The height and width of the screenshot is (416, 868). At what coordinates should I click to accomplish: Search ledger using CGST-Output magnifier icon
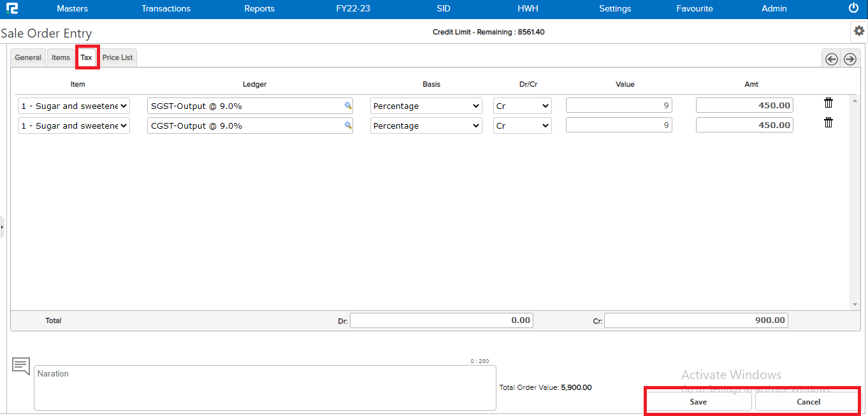348,126
